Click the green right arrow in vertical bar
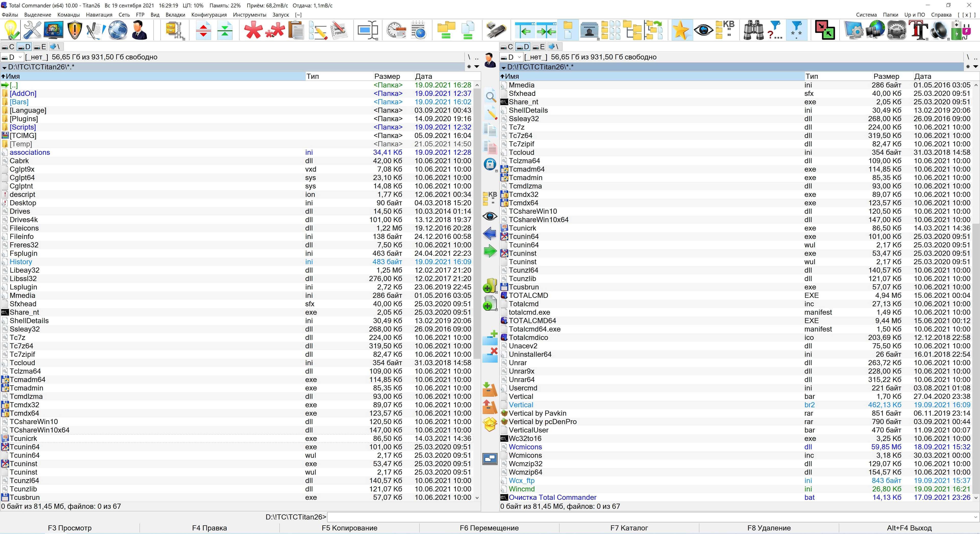Image resolution: width=980 pixels, height=534 pixels. coord(490,251)
